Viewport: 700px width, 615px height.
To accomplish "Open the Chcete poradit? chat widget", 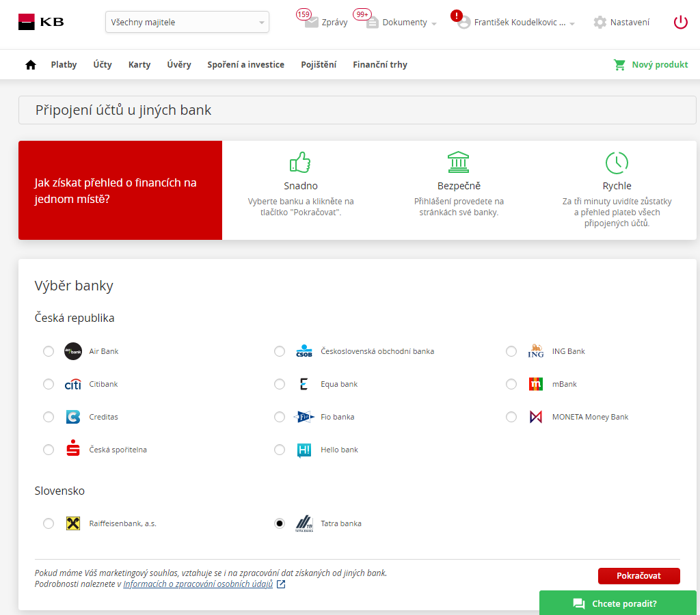I will 617,603.
